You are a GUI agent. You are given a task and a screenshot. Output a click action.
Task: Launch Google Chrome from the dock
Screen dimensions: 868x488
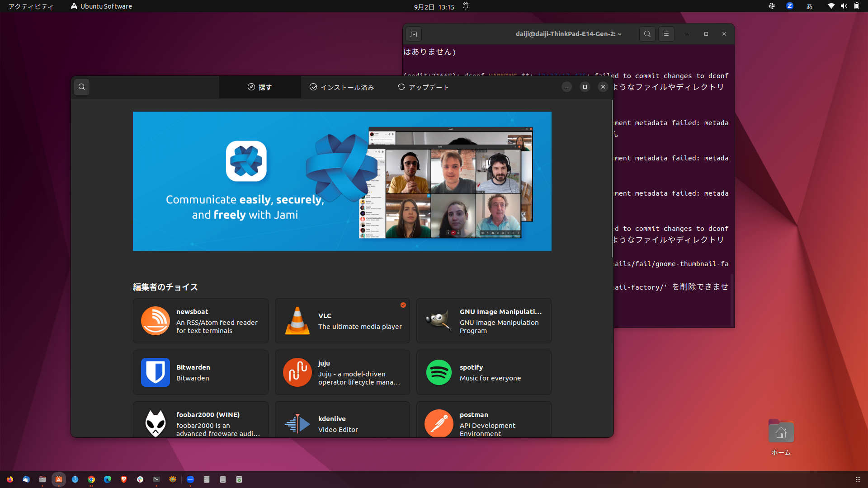click(91, 479)
